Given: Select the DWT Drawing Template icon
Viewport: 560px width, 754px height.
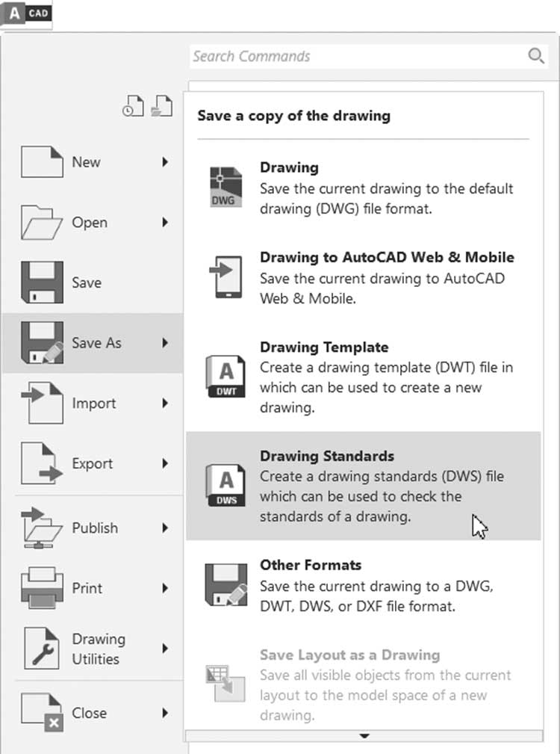Looking at the screenshot, I should click(225, 376).
